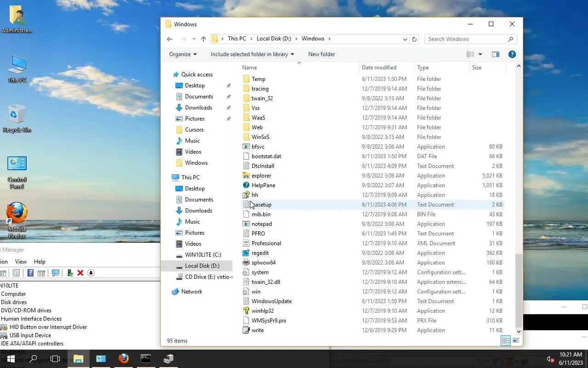Open CD Drive (E:) virtio in sidebar
The image size is (588, 368).
208,277
